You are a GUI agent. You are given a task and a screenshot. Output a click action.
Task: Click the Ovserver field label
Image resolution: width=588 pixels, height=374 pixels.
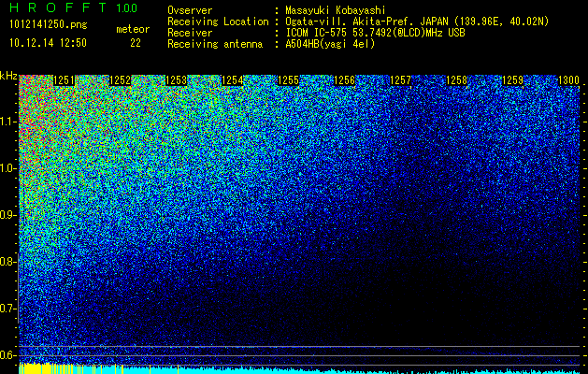(190, 10)
